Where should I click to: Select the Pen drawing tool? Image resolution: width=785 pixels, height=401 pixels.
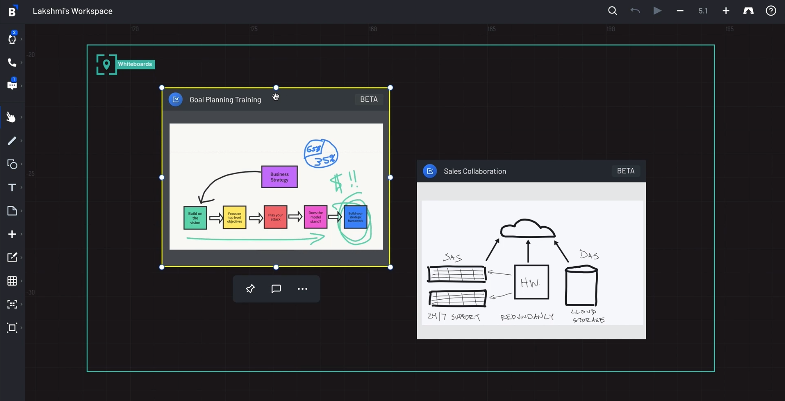(12, 141)
